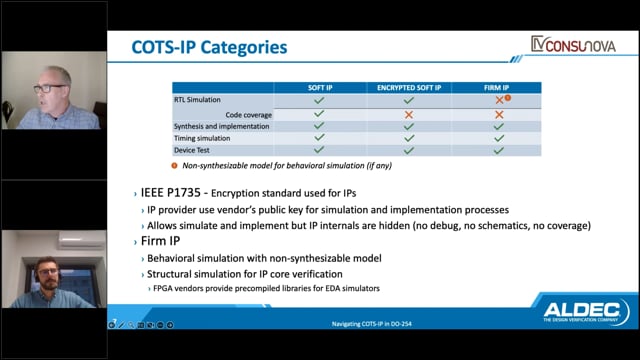Viewport: 640px width, 360px height.
Task: Click the Encrypted Soft IP RTL Simulation checkmark
Action: tap(409, 100)
